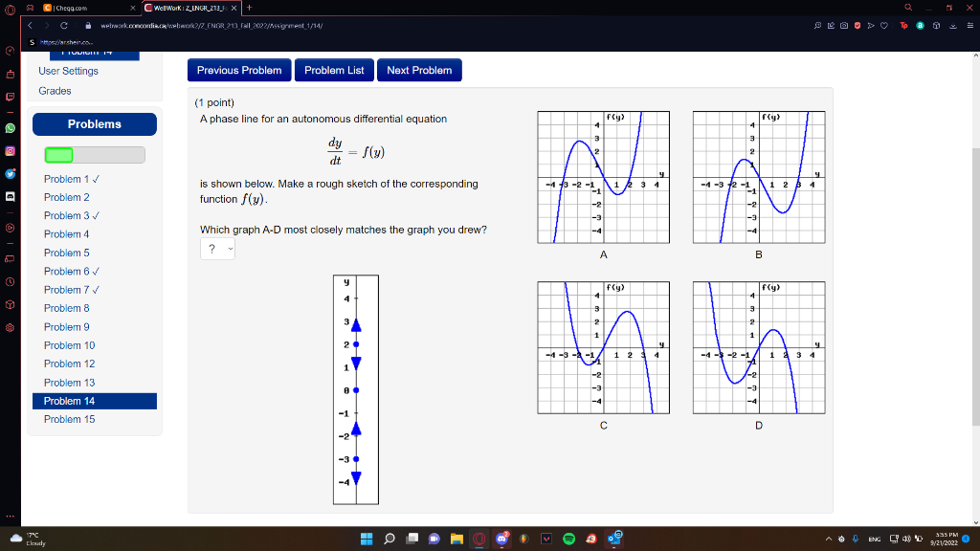Reload the current page
Screen dimensions: 980x551
pyautogui.click(x=64, y=26)
